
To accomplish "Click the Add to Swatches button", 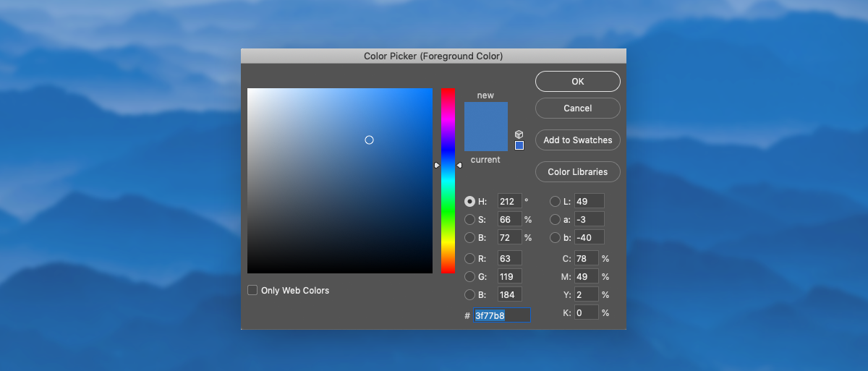I will 577,140.
